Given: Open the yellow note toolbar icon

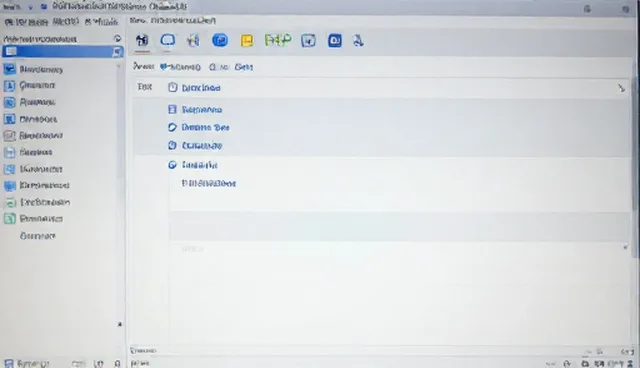Looking at the screenshot, I should tap(247, 40).
